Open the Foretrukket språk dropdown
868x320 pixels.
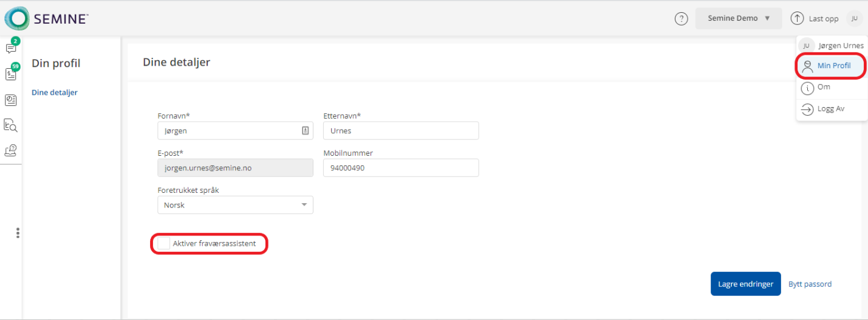(x=235, y=205)
